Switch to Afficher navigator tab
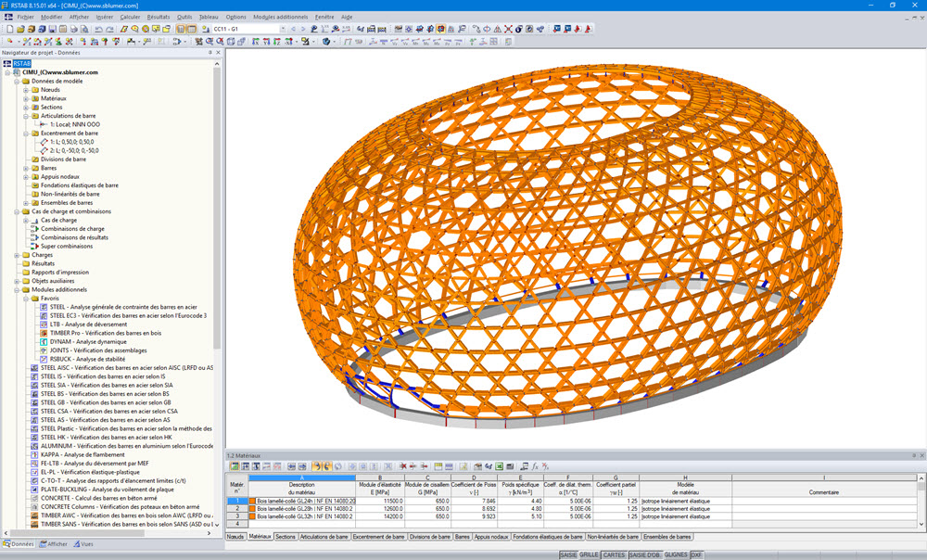The width and height of the screenshot is (927, 560). pyautogui.click(x=53, y=544)
